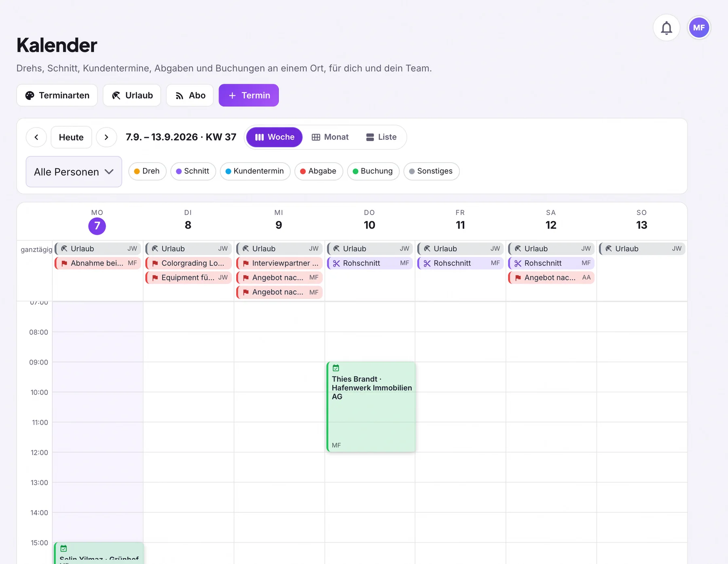Open Tuesday's Urlaub JW entry
The image size is (728, 564).
(188, 249)
